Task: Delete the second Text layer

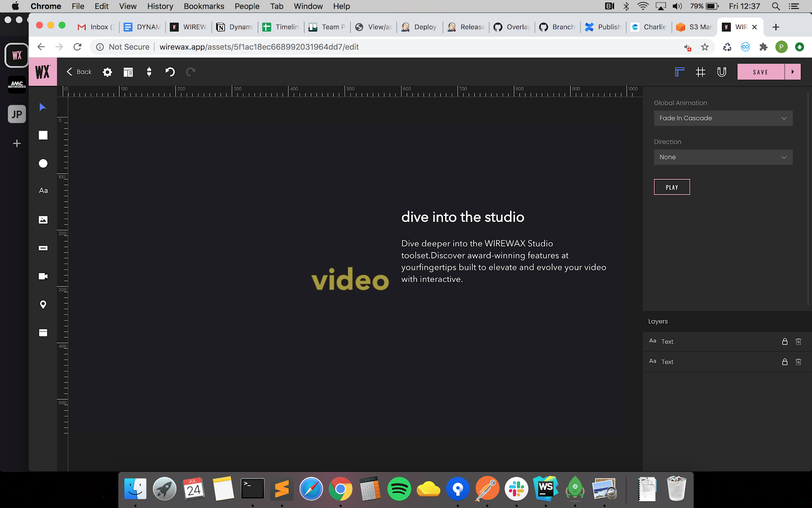Action: click(798, 362)
